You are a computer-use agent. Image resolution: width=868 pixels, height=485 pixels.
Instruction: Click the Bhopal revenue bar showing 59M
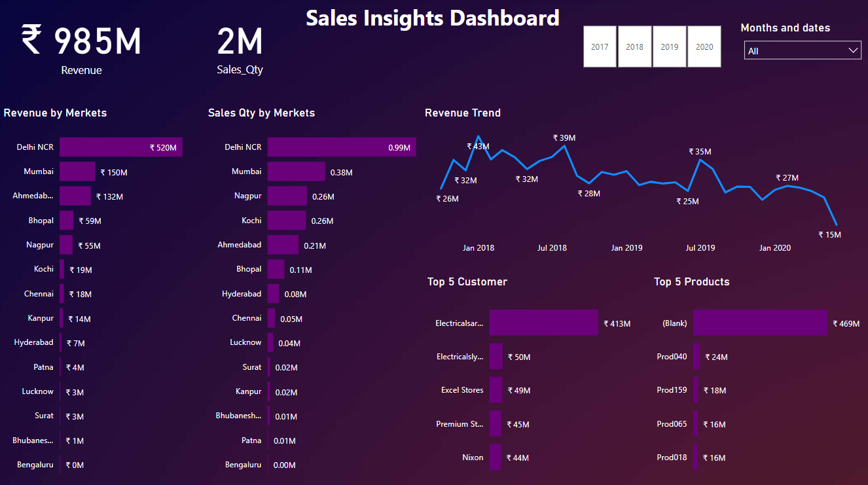(65, 220)
